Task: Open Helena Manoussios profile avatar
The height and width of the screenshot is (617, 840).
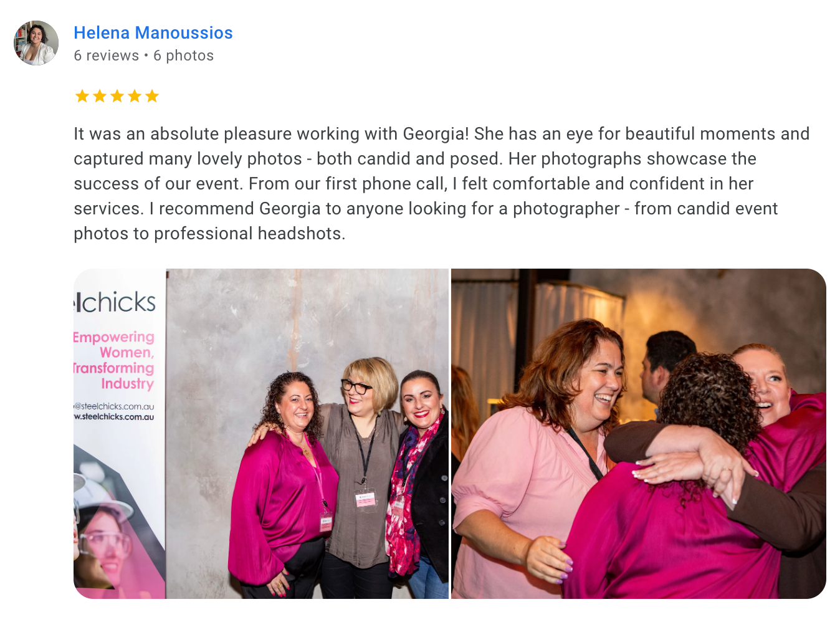Action: (x=36, y=43)
